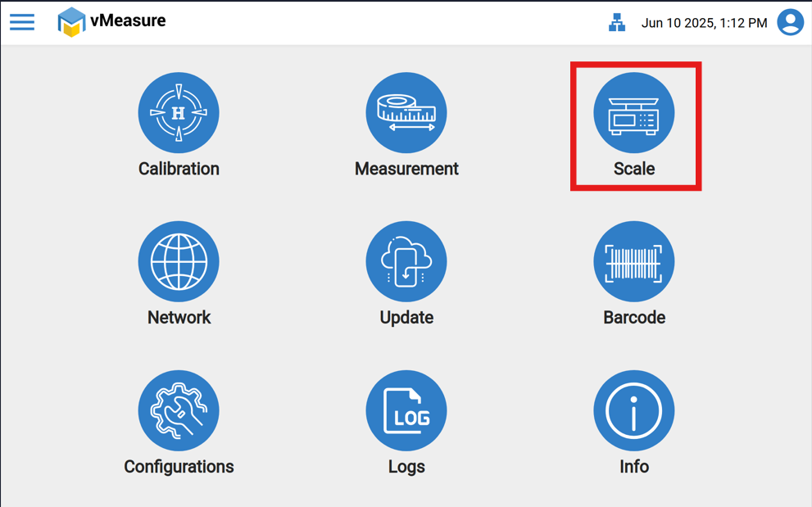Image resolution: width=812 pixels, height=507 pixels.
Task: Click the Configurations text label
Action: tap(179, 467)
